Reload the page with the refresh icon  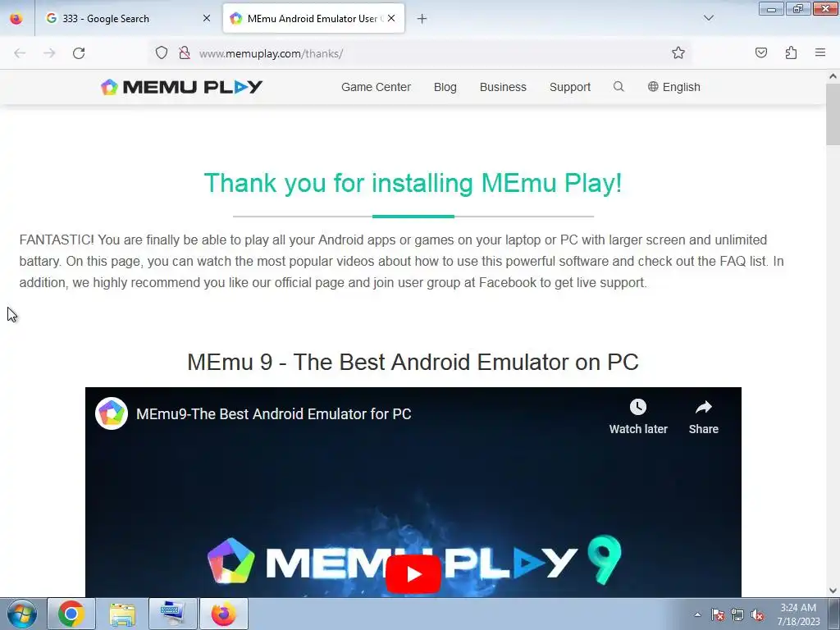click(x=79, y=53)
